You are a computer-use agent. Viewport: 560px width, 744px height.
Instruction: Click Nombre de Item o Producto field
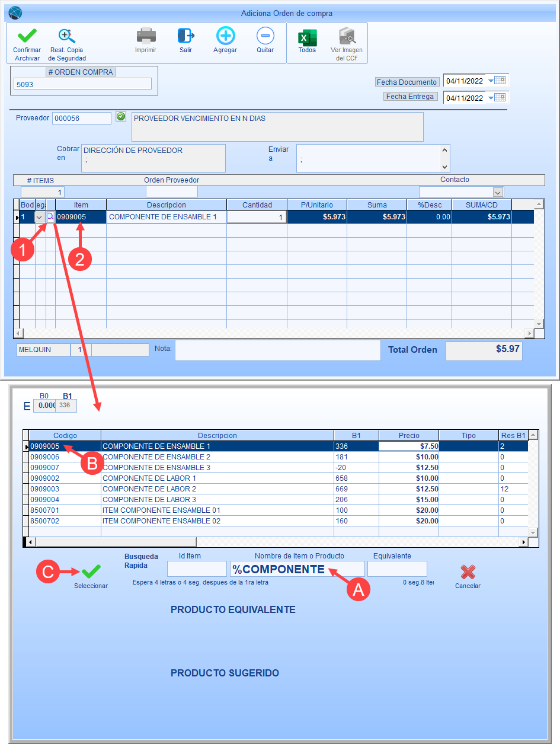click(297, 569)
